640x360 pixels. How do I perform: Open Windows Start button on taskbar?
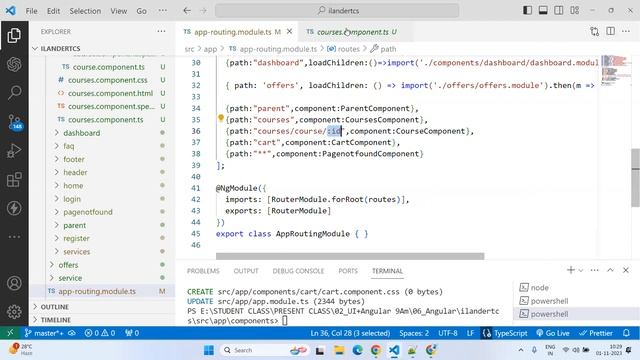coord(209,350)
